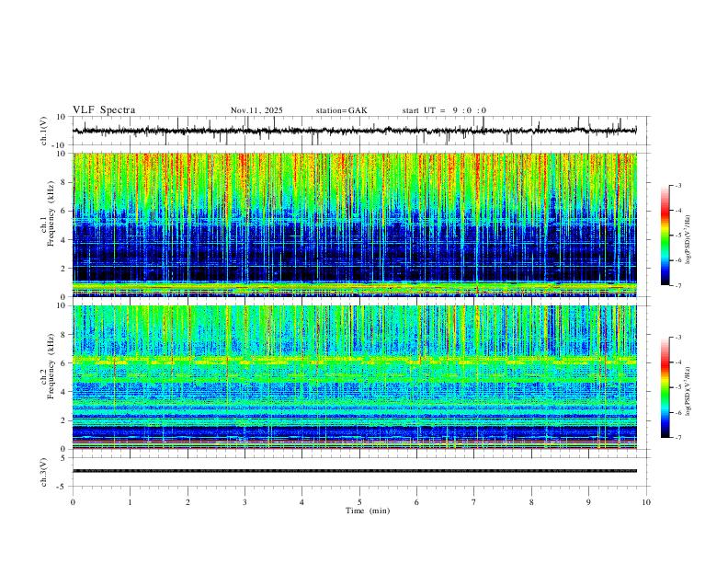Click the 'VLF Spectra' title text
This screenshot has height=563, width=728.
click(x=104, y=110)
